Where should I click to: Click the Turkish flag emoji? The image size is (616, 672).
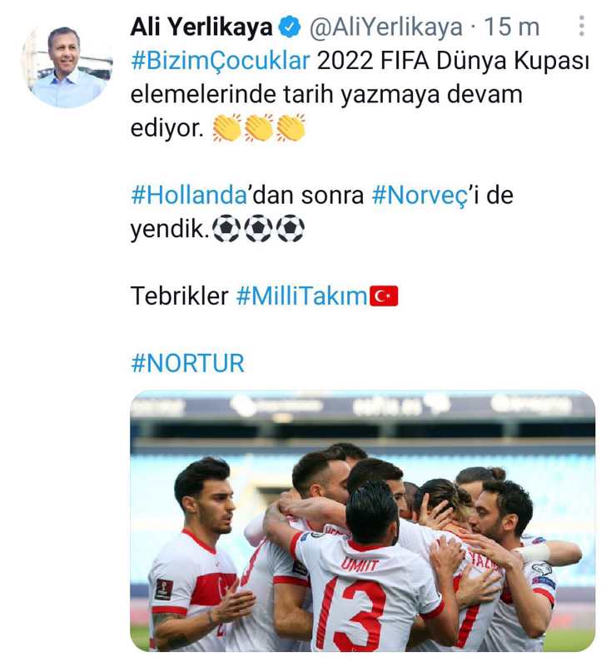384,296
